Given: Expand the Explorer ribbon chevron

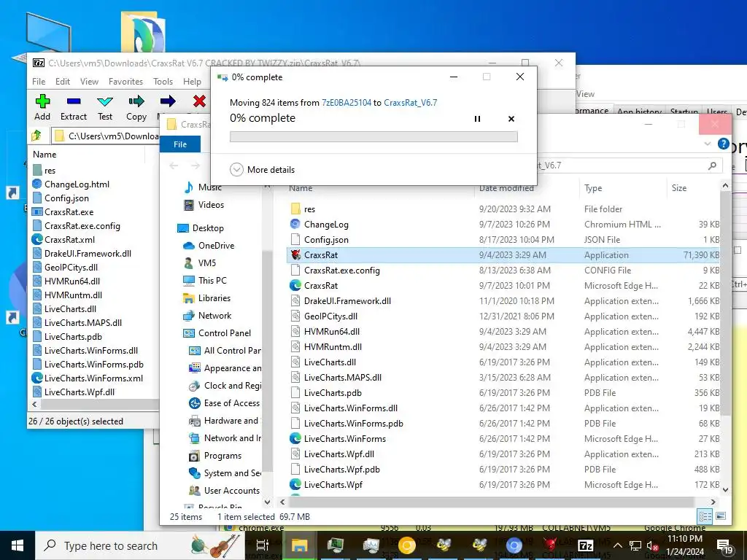Looking at the screenshot, I should [x=708, y=144].
